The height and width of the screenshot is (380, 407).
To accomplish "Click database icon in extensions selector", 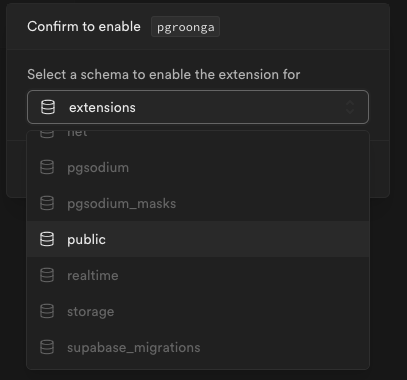I will click(48, 107).
